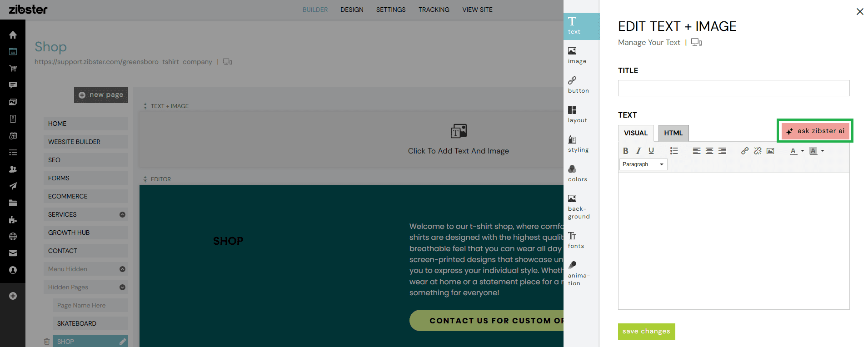Viewport: 868px width, 347px height.
Task: Open the text color dropdown arrow
Action: click(803, 151)
